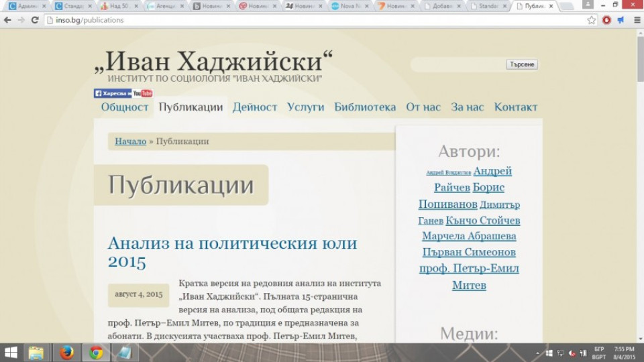The width and height of the screenshot is (644, 362).
Task: Select author Първан Симеонов
Action: 469,252
